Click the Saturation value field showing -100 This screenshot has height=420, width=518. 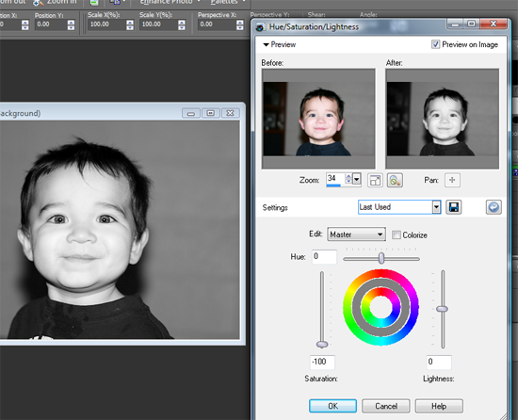coord(322,362)
